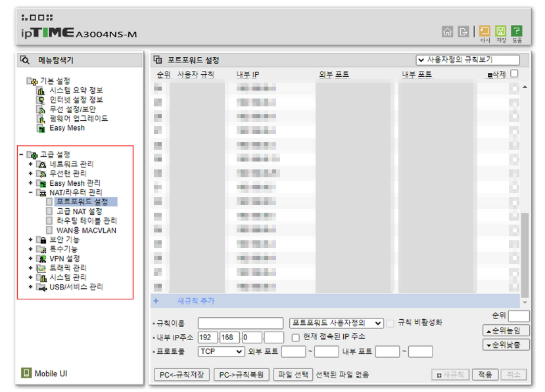Open the 사용자정의 규칙보기 dropdown
This screenshot has height=392, width=545.
tap(468, 60)
